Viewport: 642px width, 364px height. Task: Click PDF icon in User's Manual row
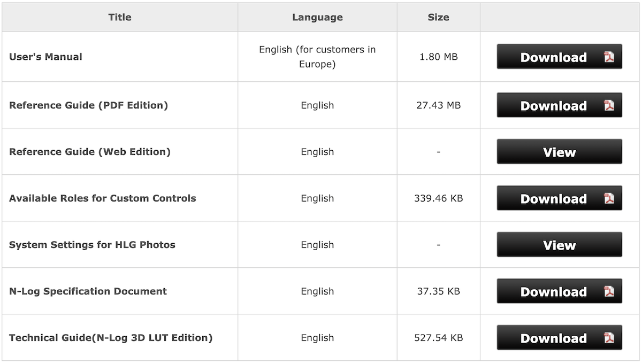609,57
